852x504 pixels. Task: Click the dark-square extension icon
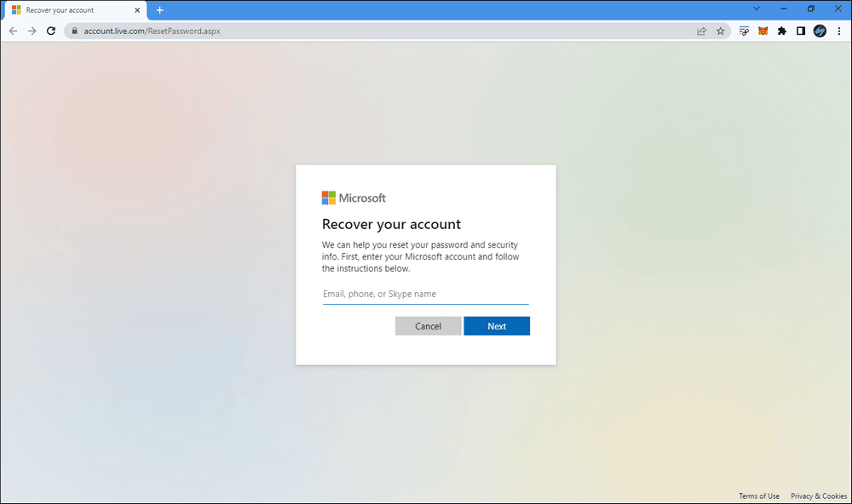(x=800, y=31)
